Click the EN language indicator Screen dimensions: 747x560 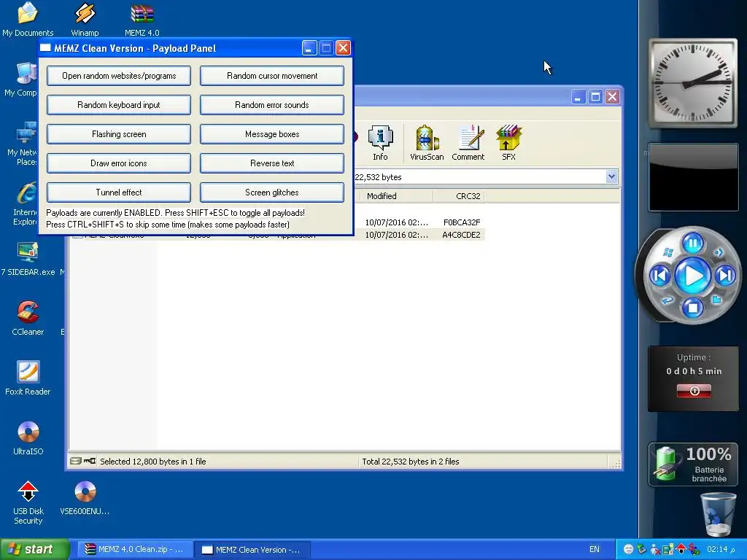[594, 549]
